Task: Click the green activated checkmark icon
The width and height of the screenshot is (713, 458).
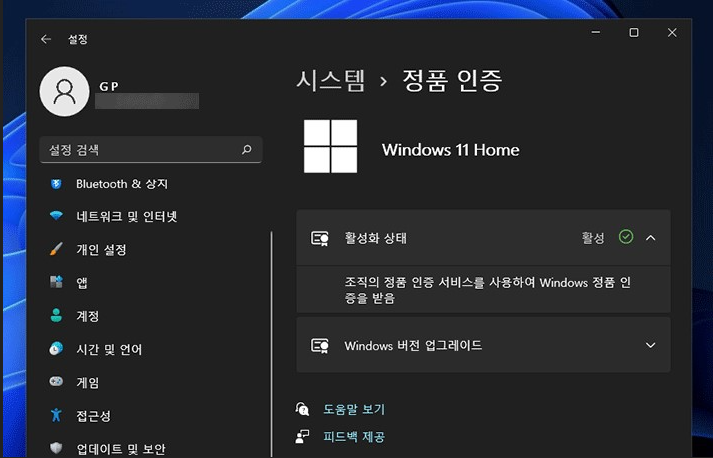Action: click(x=626, y=237)
